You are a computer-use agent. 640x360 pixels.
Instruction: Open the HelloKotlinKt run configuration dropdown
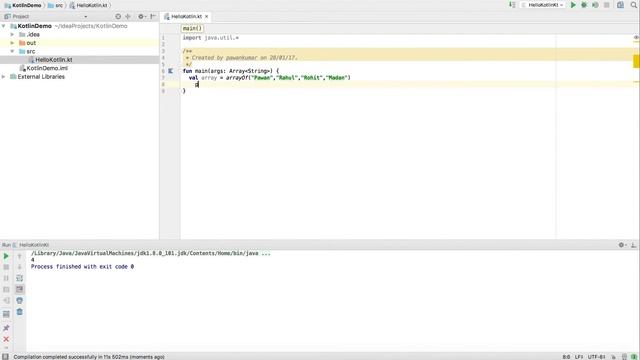click(542, 5)
